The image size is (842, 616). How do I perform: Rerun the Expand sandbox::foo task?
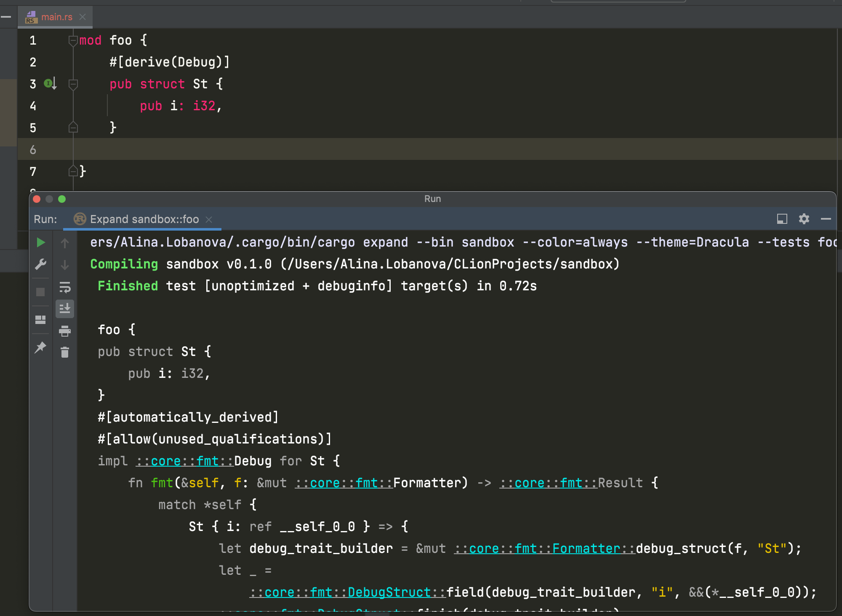click(40, 242)
